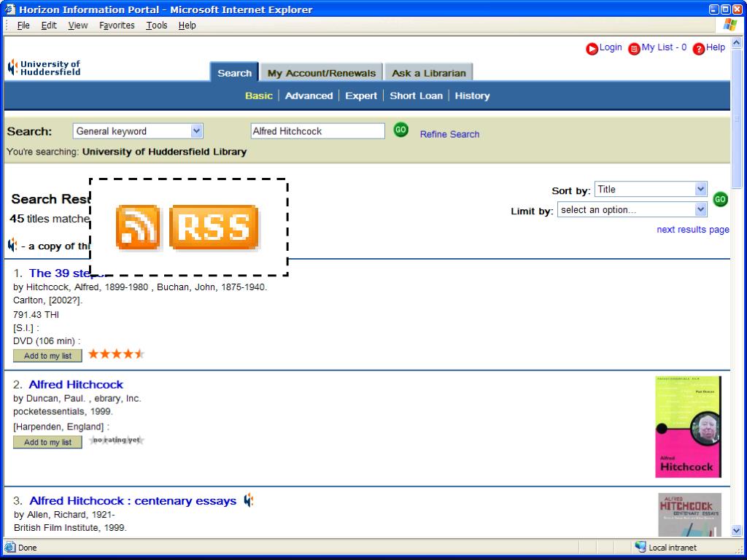The width and height of the screenshot is (747, 560).
Task: Click the text British Film Institute, 1999.
Action: point(71,528)
